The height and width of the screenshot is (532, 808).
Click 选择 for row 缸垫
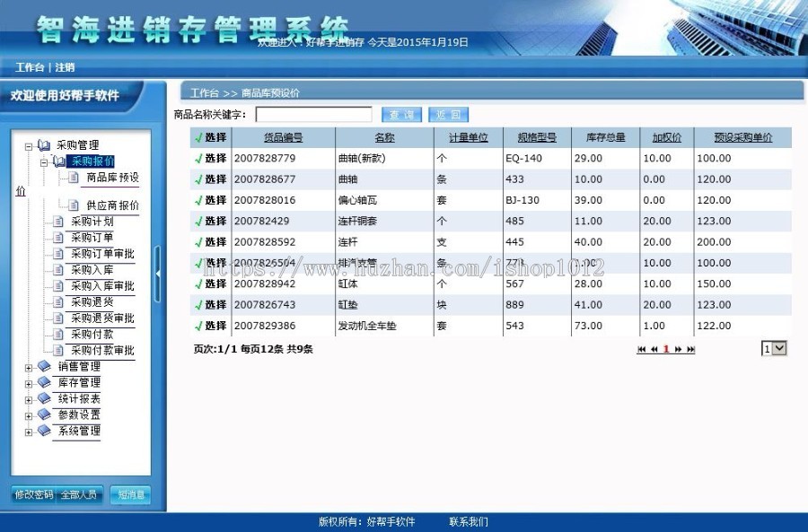coord(211,305)
